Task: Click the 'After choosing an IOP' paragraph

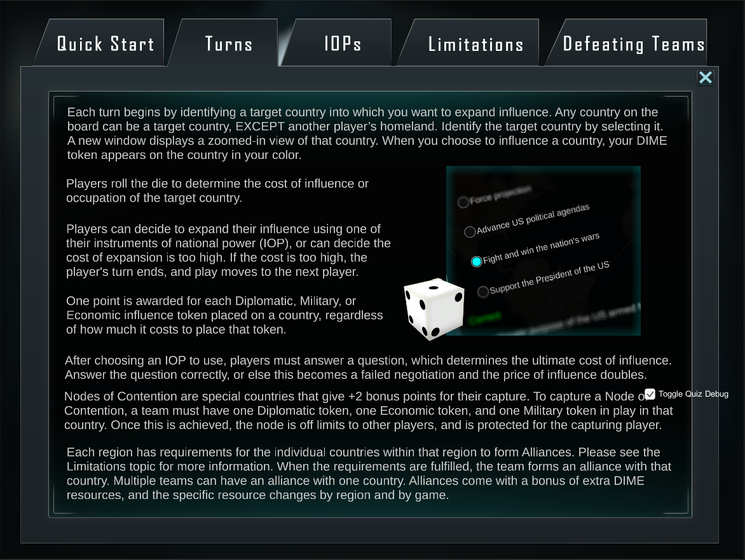Action: tap(368, 367)
